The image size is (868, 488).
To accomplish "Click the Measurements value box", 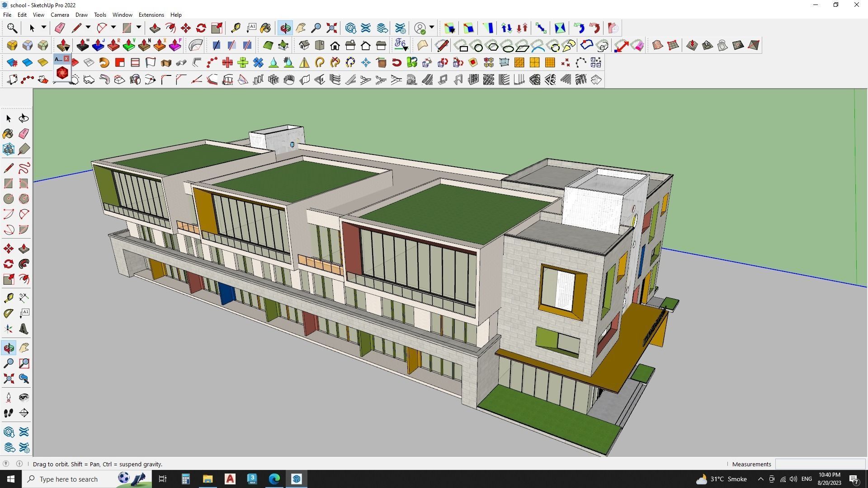I will tap(820, 464).
